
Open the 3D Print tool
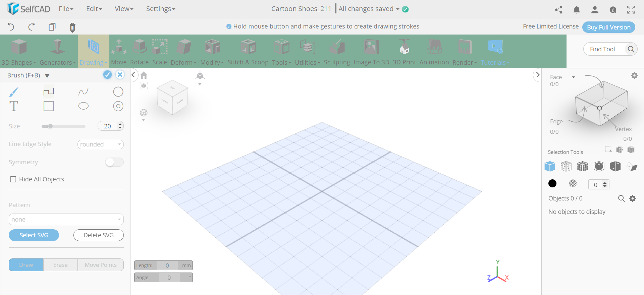point(404,52)
